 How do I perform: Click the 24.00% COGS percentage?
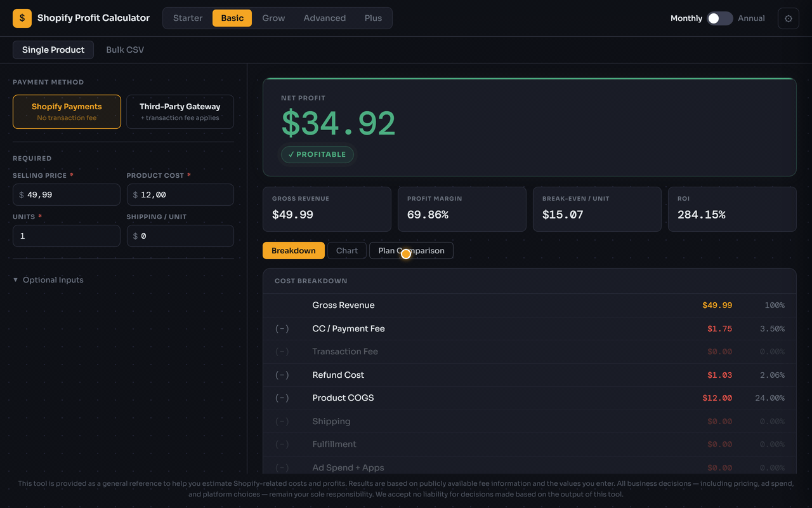(x=769, y=398)
